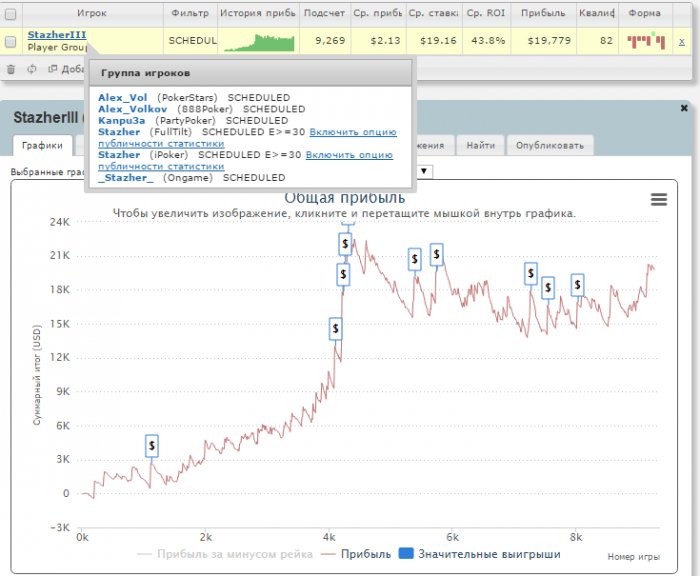This screenshot has height=576, width=700.
Task: Click the trash delete icon
Action: 11,69
